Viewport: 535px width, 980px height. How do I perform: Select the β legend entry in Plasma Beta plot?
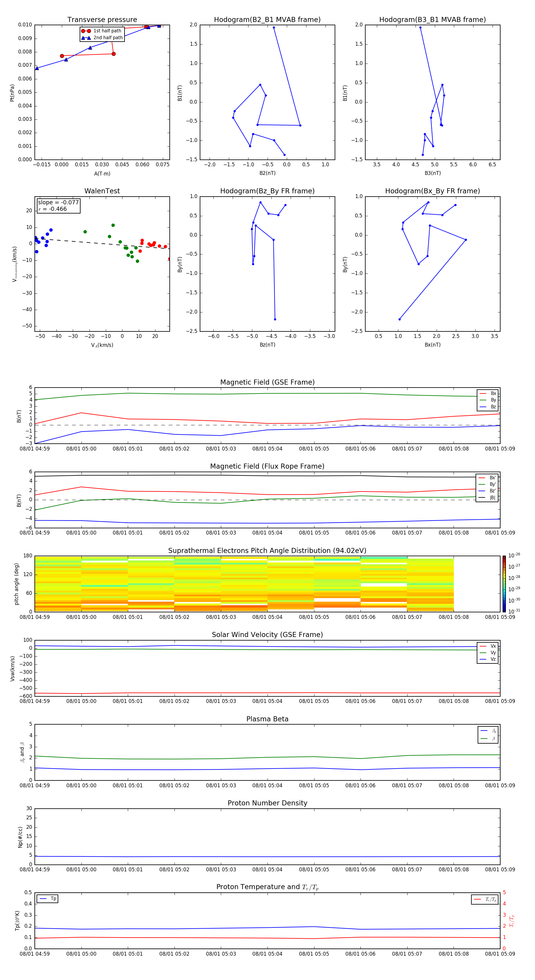488,739
